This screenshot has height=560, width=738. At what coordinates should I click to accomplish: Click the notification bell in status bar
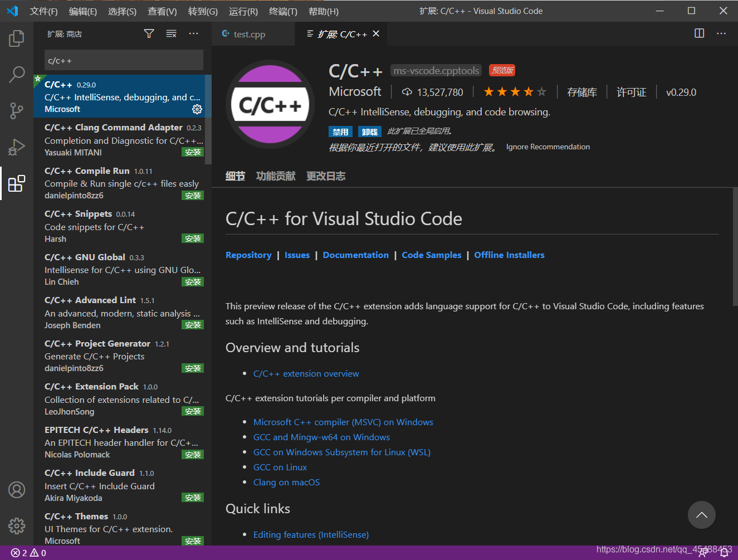725,553
